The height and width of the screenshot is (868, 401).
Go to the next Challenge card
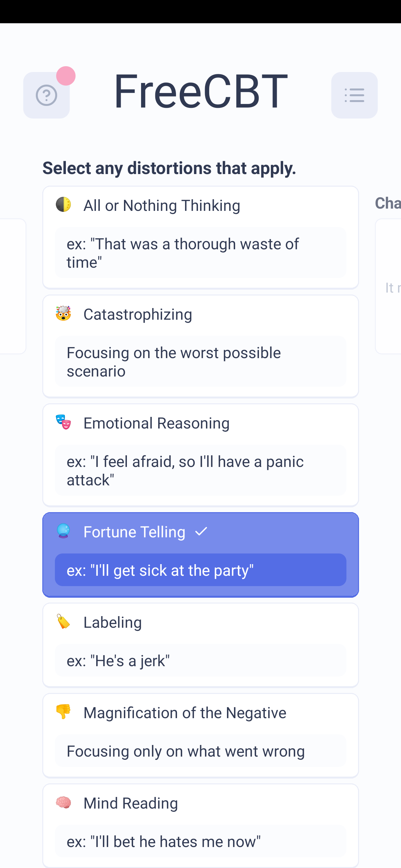[388, 286]
